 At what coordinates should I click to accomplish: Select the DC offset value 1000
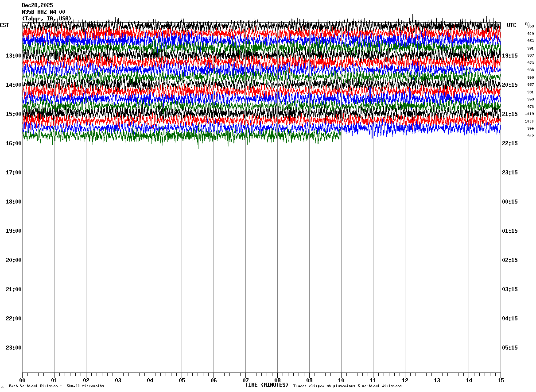529,121
